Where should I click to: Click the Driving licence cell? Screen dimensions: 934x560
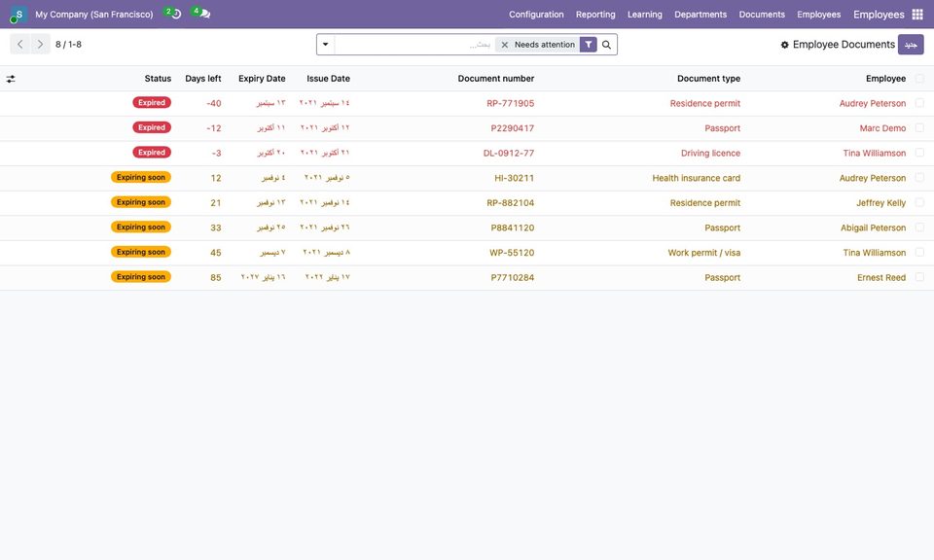click(710, 153)
